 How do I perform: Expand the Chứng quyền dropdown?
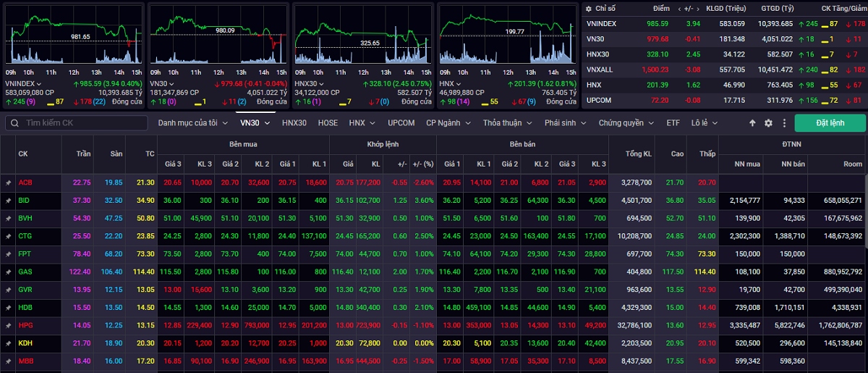coord(626,123)
